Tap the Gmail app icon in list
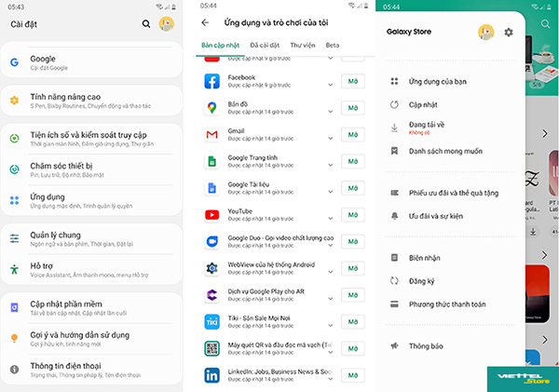 (x=211, y=135)
